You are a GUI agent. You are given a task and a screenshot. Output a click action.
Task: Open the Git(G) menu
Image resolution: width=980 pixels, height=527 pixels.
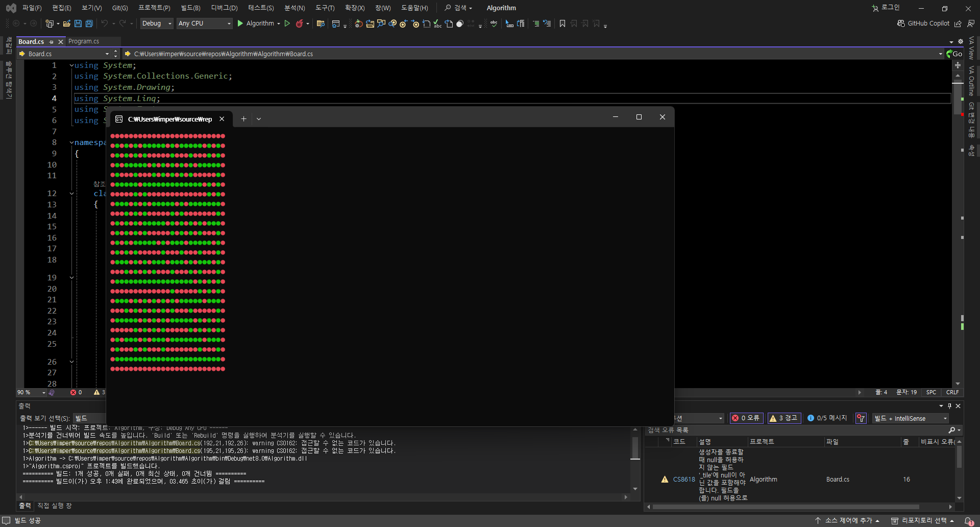pyautogui.click(x=120, y=8)
